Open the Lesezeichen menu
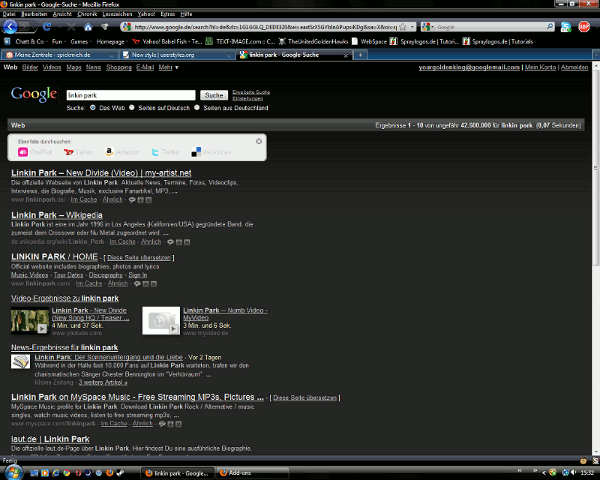This screenshot has height=480, width=600. tap(117, 14)
